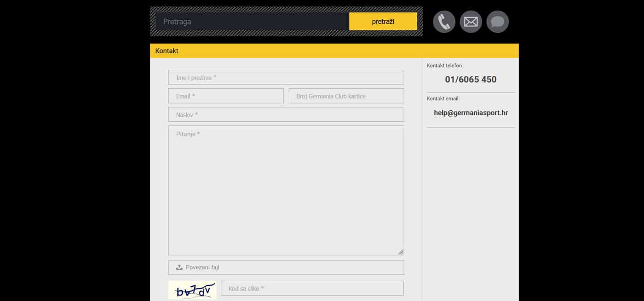Select the Kontakt header bar
Viewport: 644px width, 301px height.
(334, 51)
